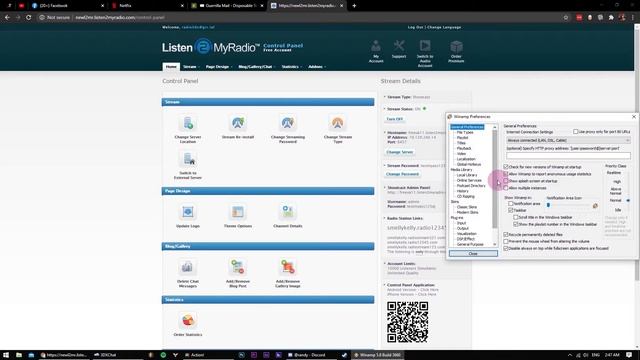
Task: Open Change Streaming Password icon
Action: [x=288, y=123]
